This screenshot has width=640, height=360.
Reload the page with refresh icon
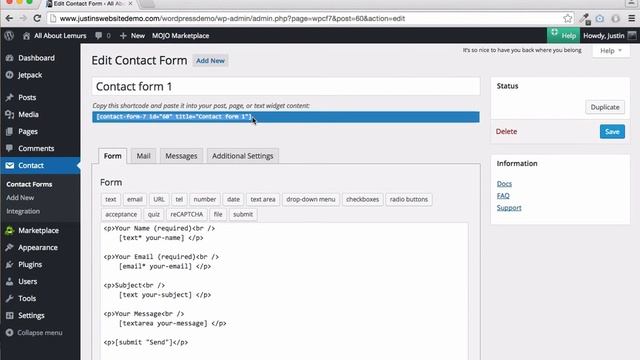pos(37,18)
